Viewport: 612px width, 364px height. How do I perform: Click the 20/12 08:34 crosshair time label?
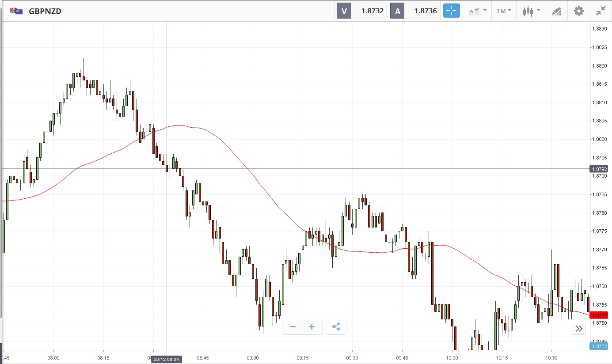[166, 360]
